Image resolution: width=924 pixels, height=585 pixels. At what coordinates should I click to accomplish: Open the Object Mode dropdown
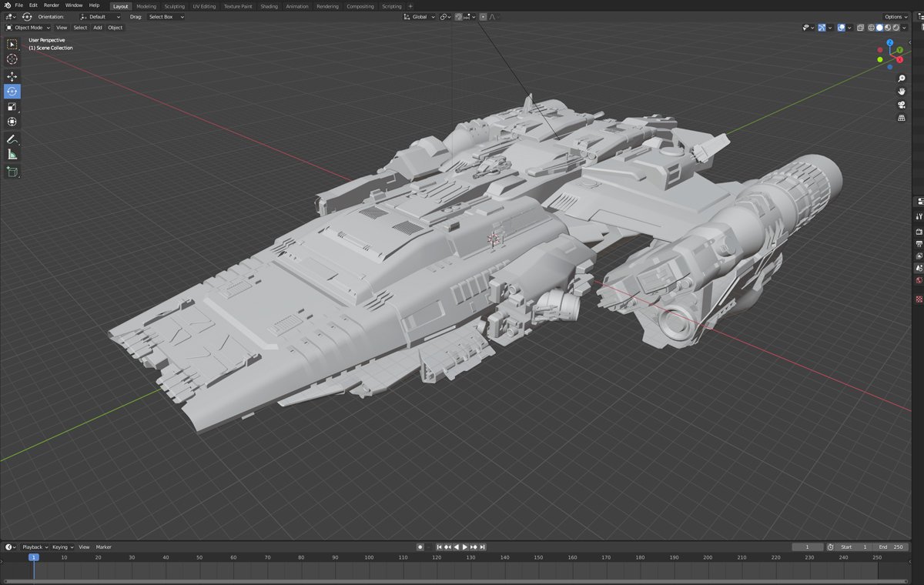click(28, 28)
